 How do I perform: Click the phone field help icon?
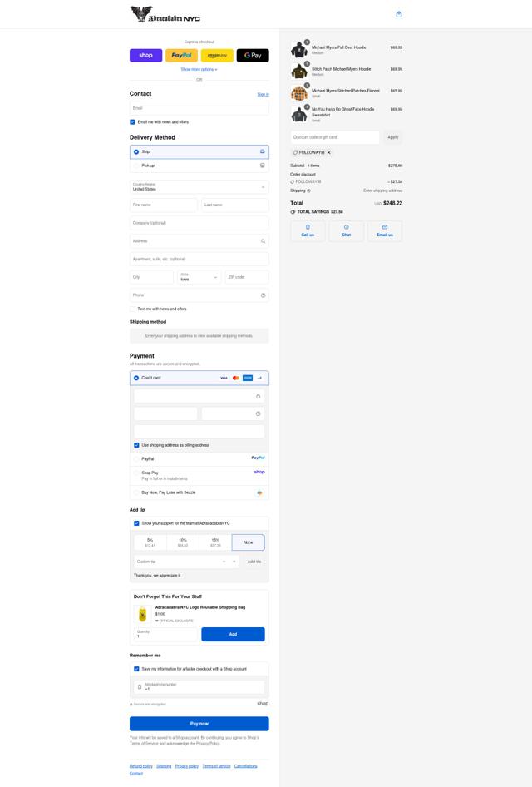(x=263, y=295)
